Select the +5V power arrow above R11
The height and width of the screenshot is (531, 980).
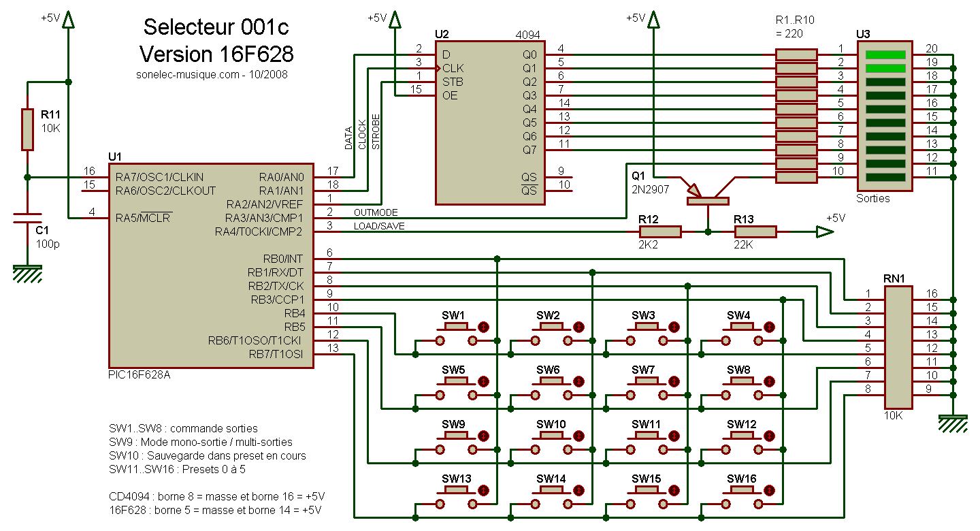pos(68,20)
